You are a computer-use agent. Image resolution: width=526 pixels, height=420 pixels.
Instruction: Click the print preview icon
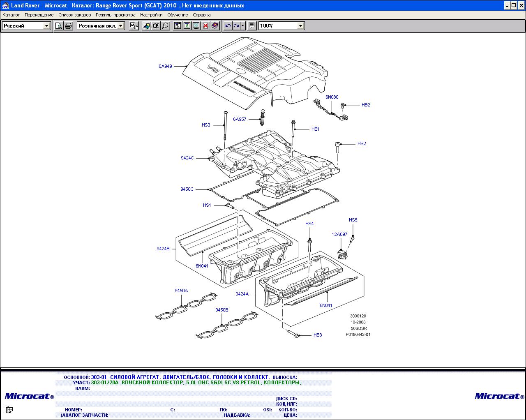click(x=59, y=26)
